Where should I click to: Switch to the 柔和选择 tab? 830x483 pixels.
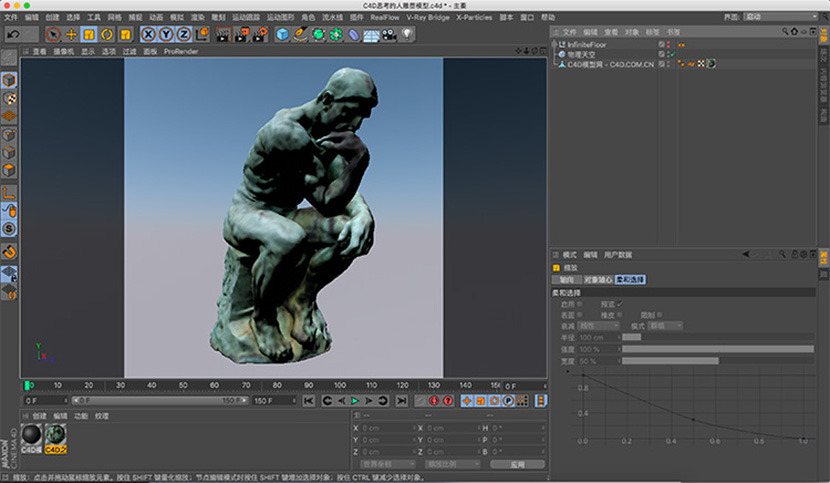pos(630,280)
